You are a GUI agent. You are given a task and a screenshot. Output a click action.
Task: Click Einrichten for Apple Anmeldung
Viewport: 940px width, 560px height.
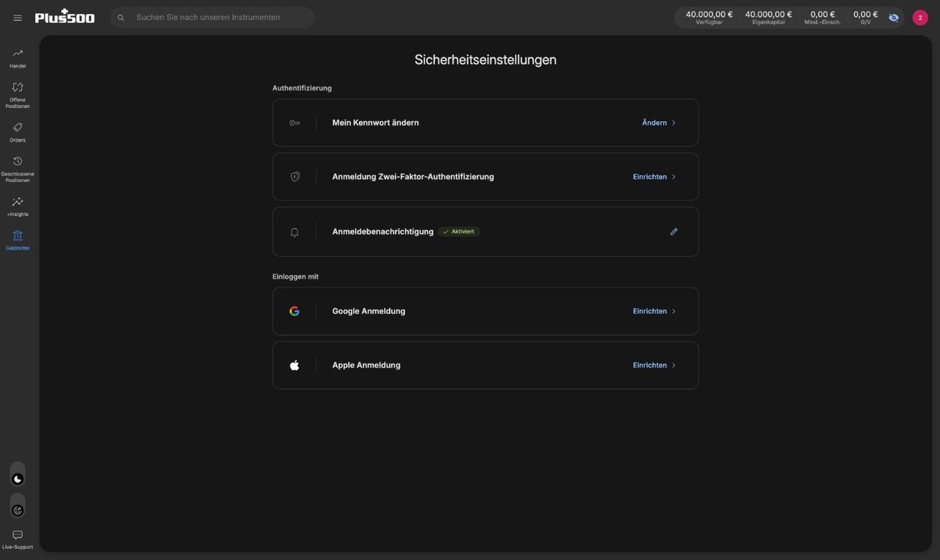(x=650, y=365)
